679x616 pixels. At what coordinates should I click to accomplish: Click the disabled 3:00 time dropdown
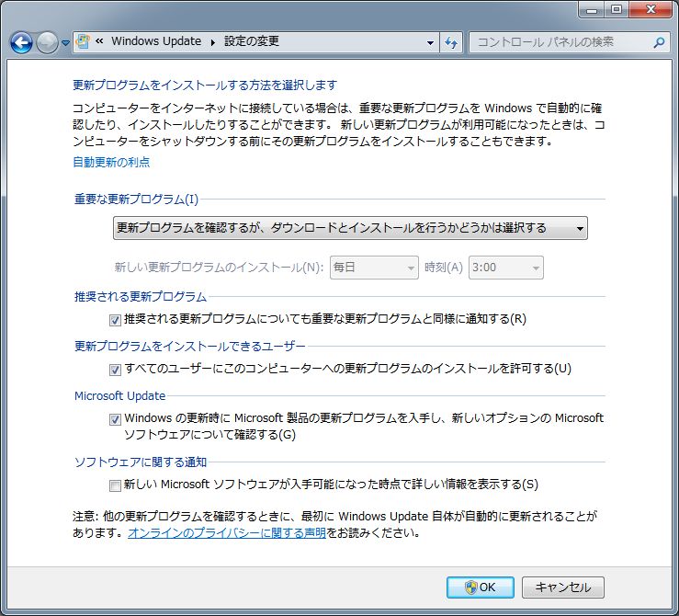click(x=505, y=268)
